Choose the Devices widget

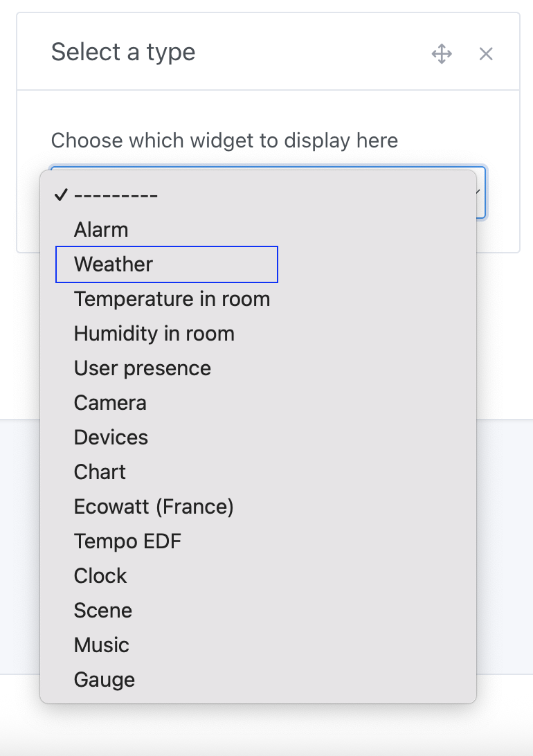[111, 437]
